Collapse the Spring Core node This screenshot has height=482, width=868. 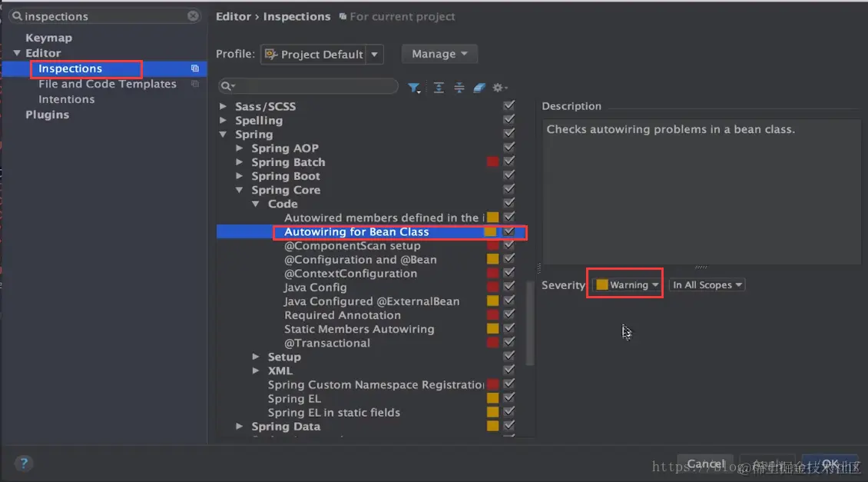click(x=239, y=189)
